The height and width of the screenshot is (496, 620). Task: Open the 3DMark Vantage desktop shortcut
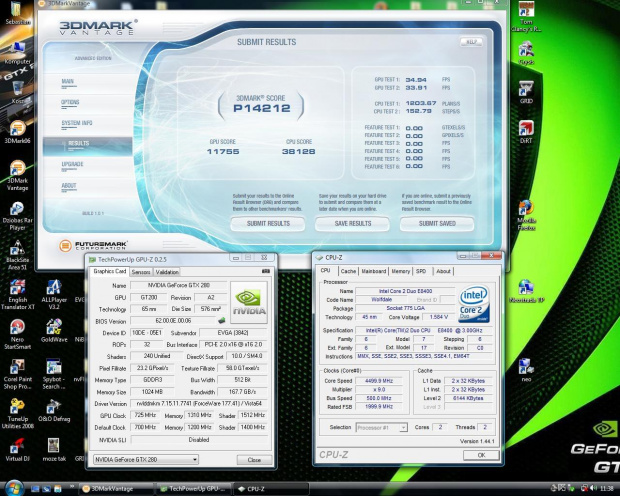coord(17,175)
